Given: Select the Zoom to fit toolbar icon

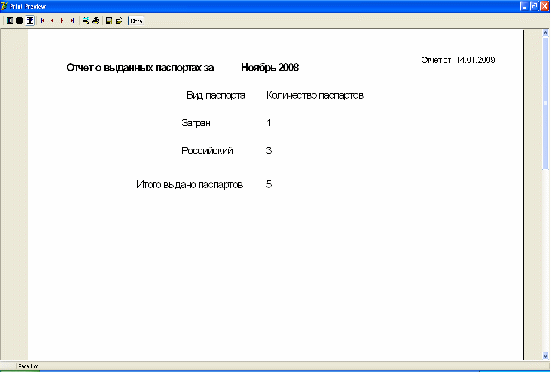Looking at the screenshot, I should 10,21.
